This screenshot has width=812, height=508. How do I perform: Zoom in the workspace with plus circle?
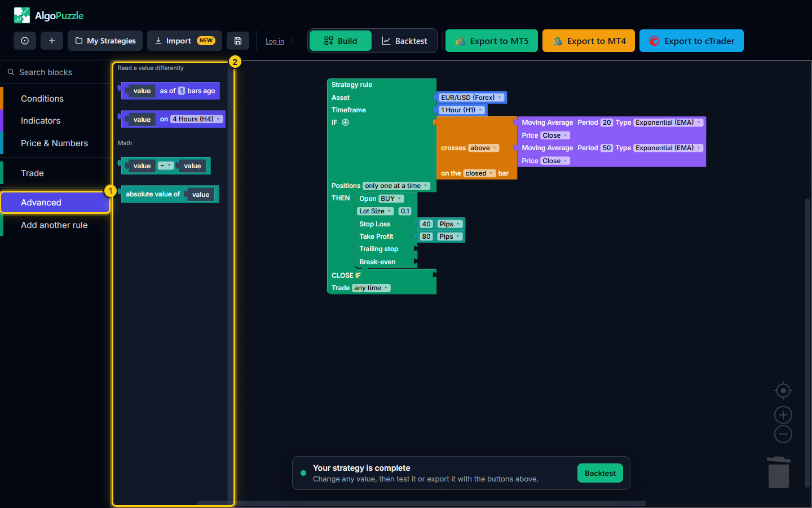783,415
